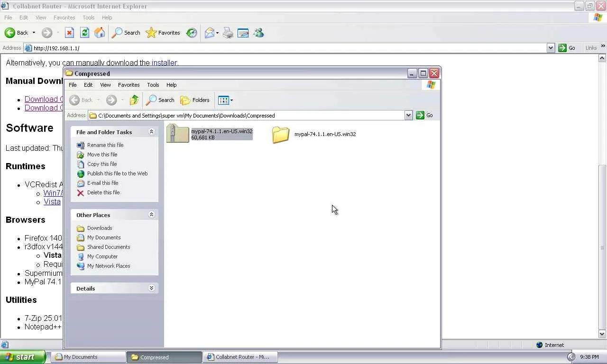Image resolution: width=607 pixels, height=364 pixels.
Task: Open Views button in Compressed window toolbar
Action: coord(225,100)
